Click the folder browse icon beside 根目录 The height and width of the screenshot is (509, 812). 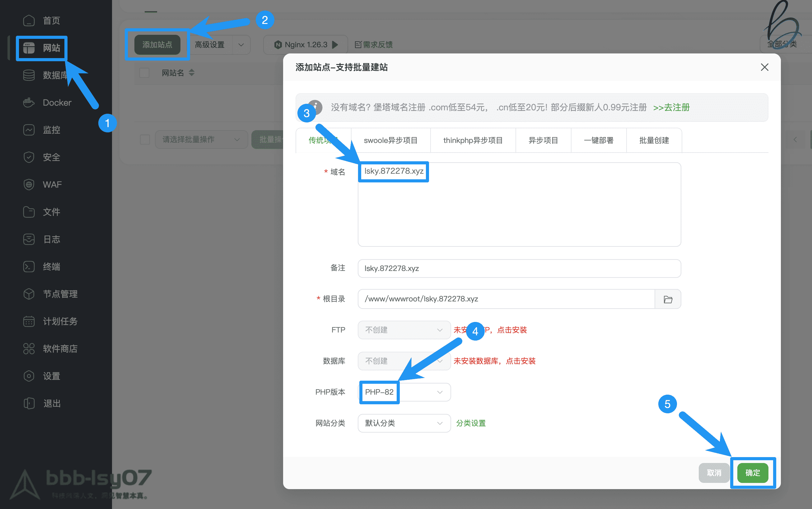point(668,299)
